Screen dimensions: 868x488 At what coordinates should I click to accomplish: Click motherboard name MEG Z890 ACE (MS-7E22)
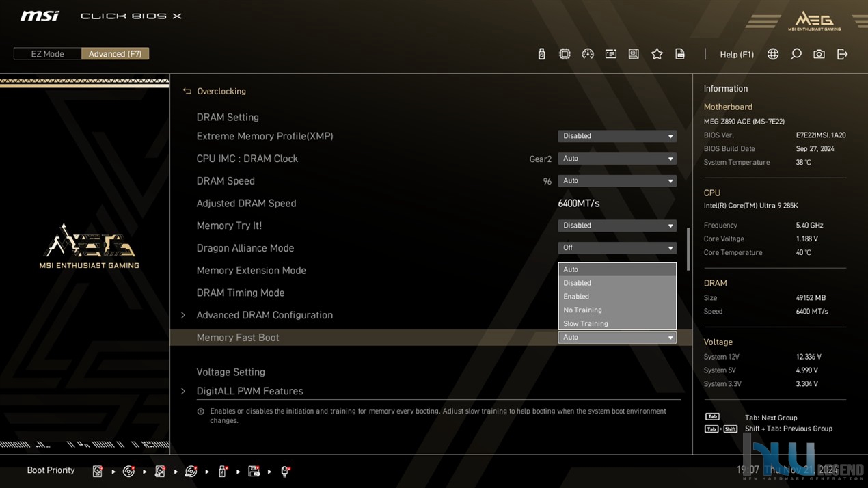(744, 122)
